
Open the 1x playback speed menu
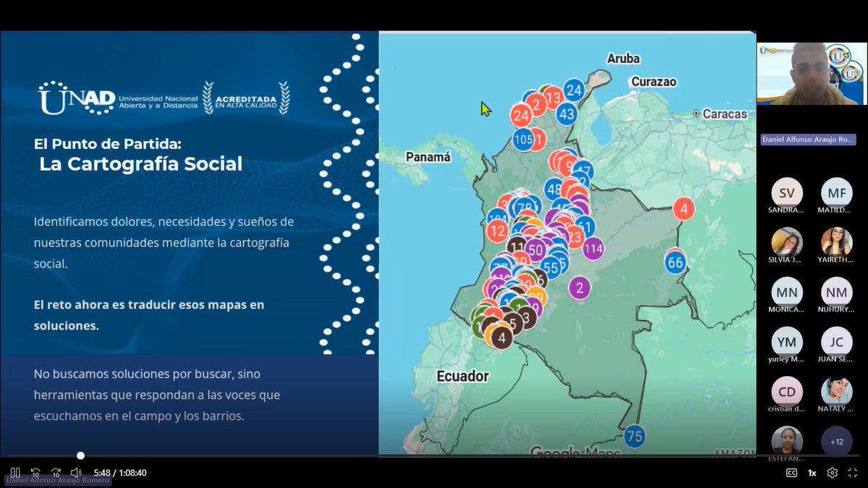(812, 473)
